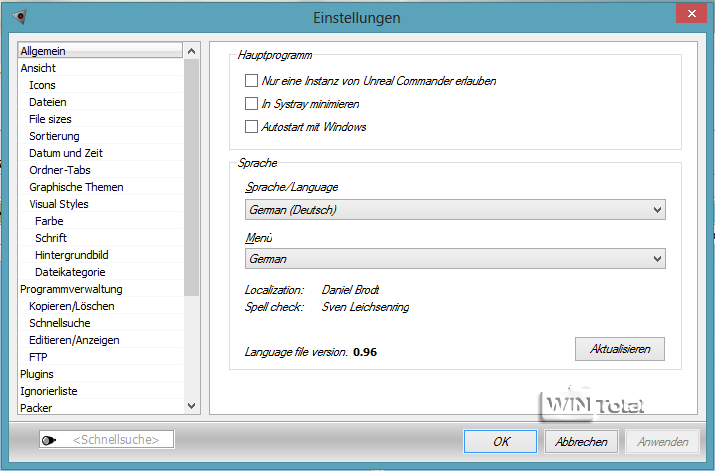This screenshot has width=715, height=471.
Task: Enable only one instance of Unreal Commander
Action: pos(251,81)
